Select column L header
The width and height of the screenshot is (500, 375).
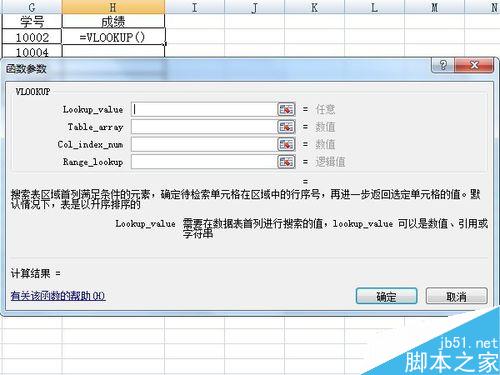point(374,7)
